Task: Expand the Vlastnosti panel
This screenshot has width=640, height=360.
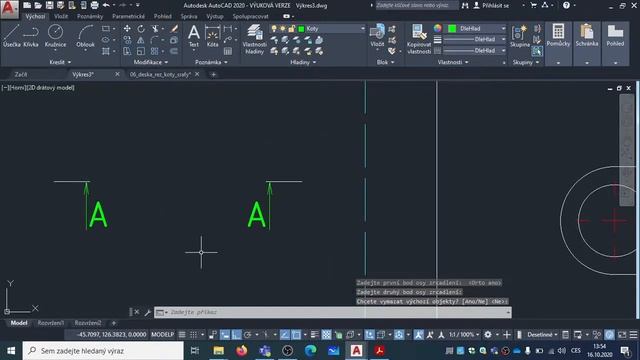Action: click(x=453, y=62)
